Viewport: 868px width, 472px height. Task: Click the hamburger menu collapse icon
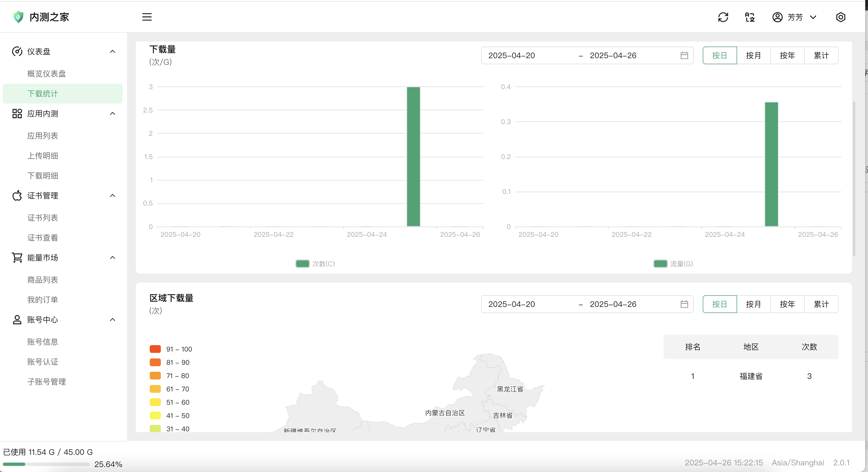[147, 17]
